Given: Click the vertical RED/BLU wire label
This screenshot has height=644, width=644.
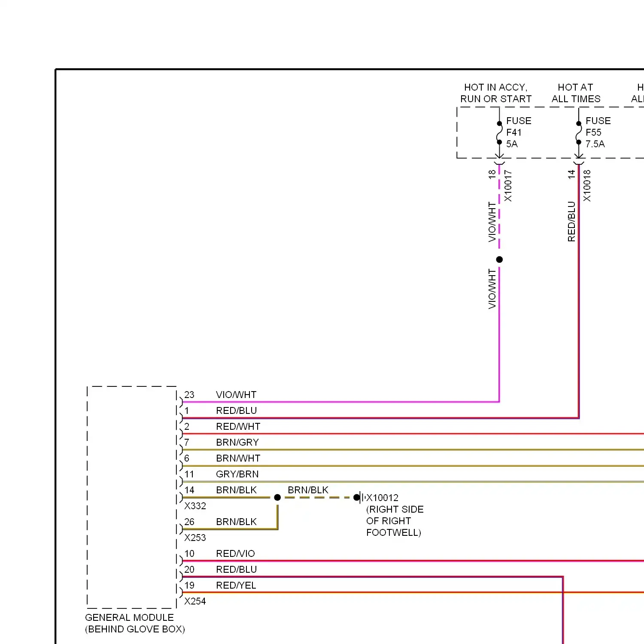Looking at the screenshot, I should pyautogui.click(x=571, y=222).
